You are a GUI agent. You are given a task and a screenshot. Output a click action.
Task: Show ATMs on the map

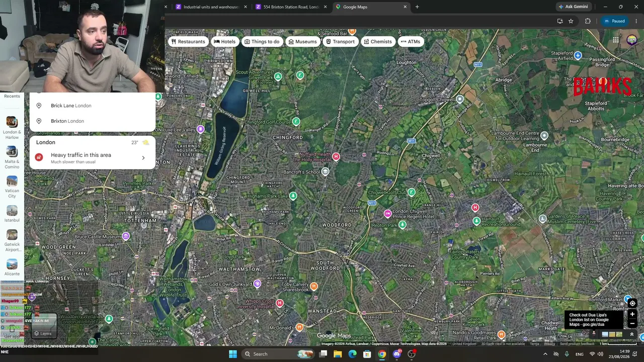pos(410,42)
